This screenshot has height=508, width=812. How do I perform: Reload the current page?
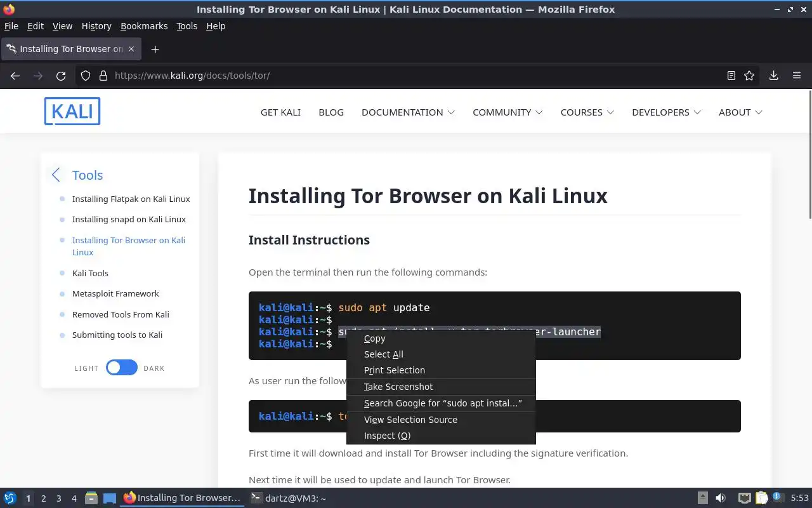[61, 76]
